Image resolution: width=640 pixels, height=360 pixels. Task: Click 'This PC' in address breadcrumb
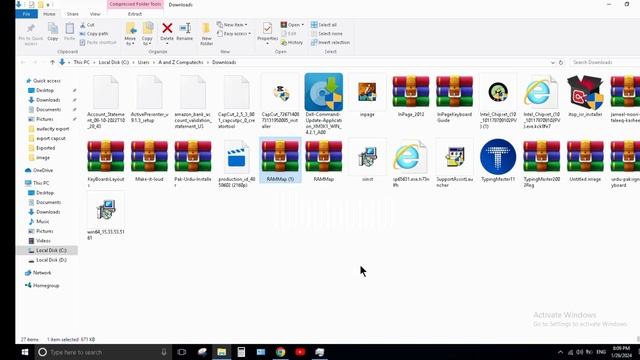81,62
